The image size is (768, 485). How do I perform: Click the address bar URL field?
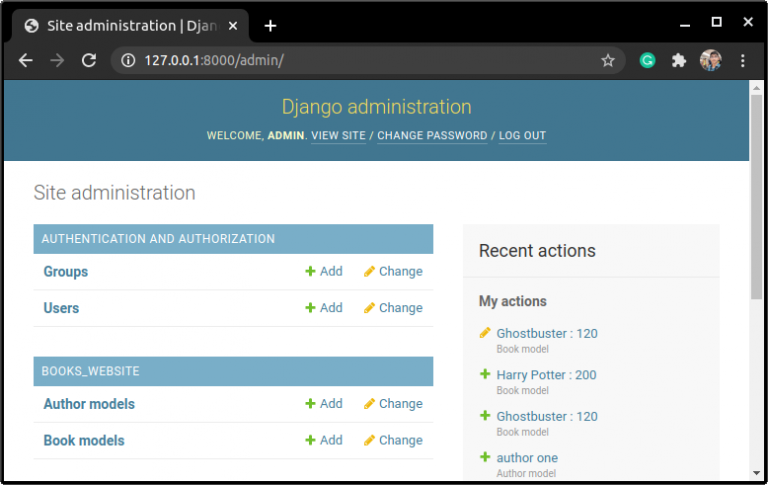pos(367,60)
